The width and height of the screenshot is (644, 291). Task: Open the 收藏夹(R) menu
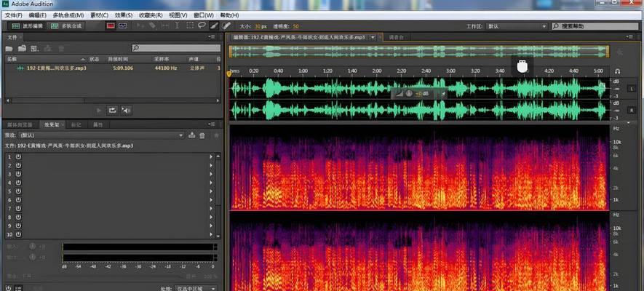(x=151, y=15)
